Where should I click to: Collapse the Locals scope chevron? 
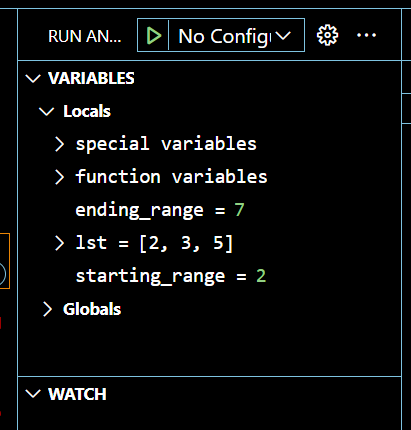(x=47, y=111)
